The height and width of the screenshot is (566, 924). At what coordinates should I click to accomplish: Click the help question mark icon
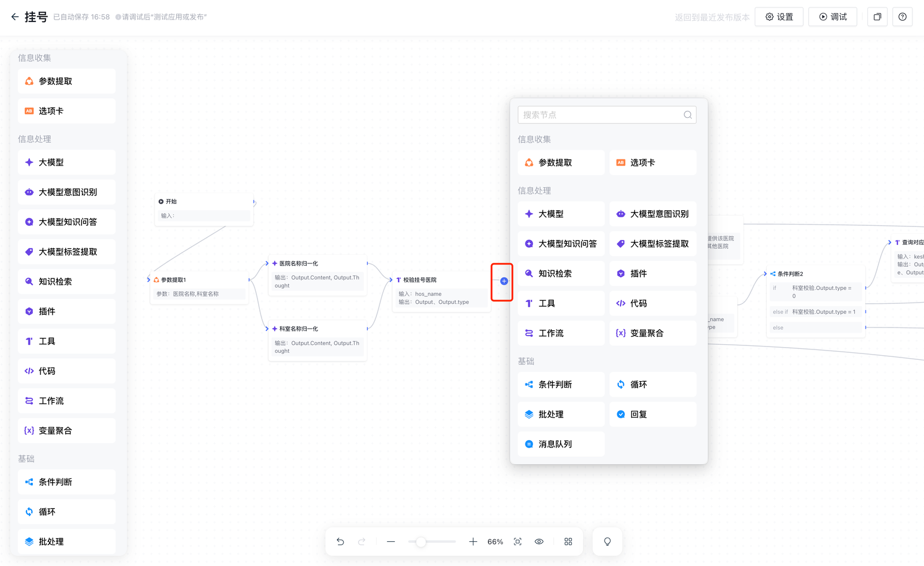point(902,17)
